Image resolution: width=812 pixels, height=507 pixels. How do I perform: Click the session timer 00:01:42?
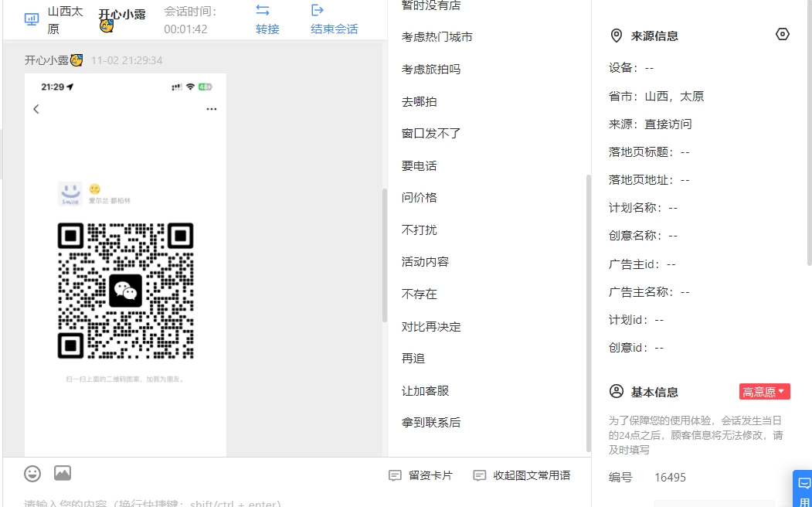pyautogui.click(x=186, y=29)
